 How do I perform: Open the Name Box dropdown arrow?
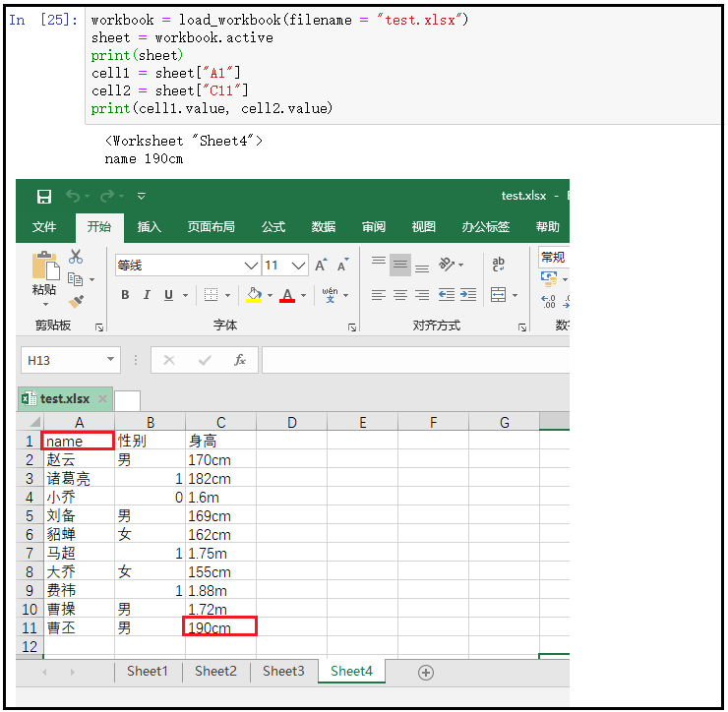pyautogui.click(x=108, y=361)
